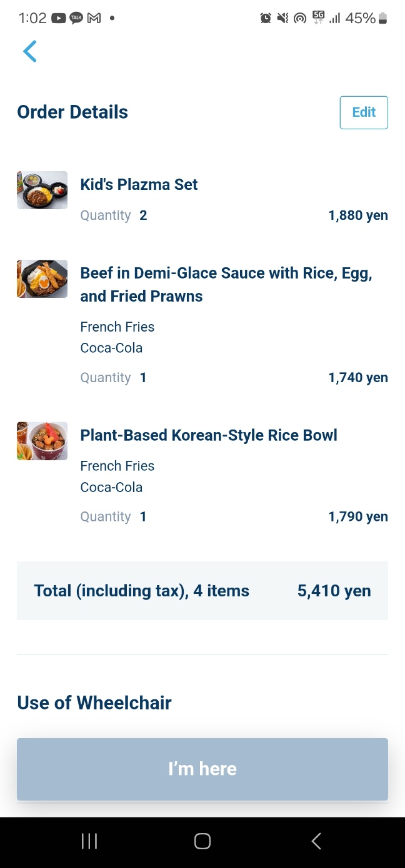This screenshot has width=405, height=868.
Task: Tap the alarm icon in status bar
Action: [266, 18]
